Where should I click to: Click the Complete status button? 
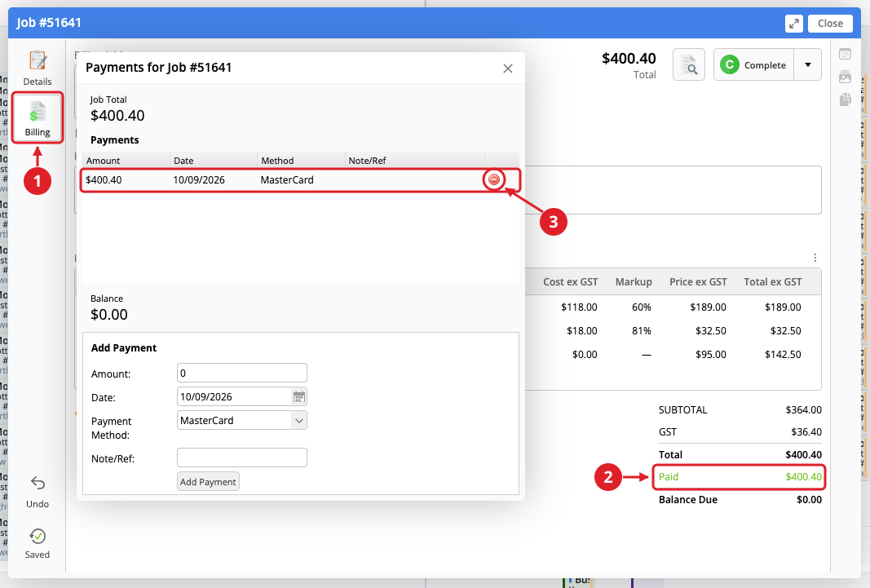click(x=753, y=65)
